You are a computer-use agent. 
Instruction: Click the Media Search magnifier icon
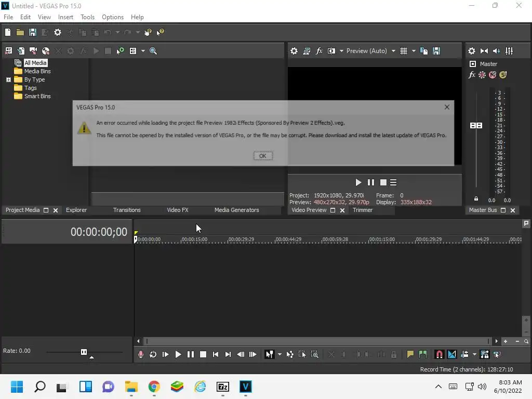(153, 51)
